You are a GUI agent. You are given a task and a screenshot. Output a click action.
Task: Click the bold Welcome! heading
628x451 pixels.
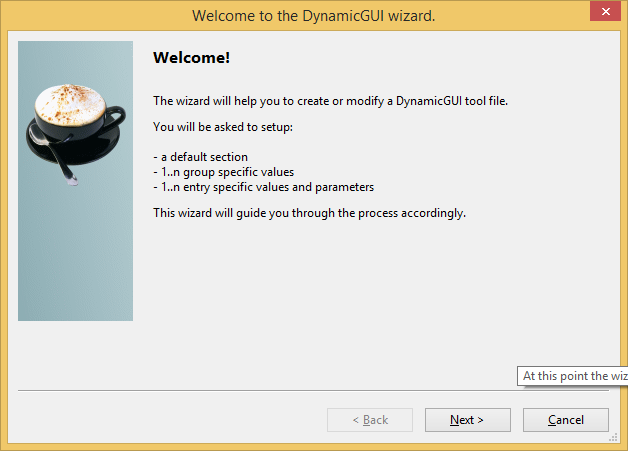tap(191, 58)
